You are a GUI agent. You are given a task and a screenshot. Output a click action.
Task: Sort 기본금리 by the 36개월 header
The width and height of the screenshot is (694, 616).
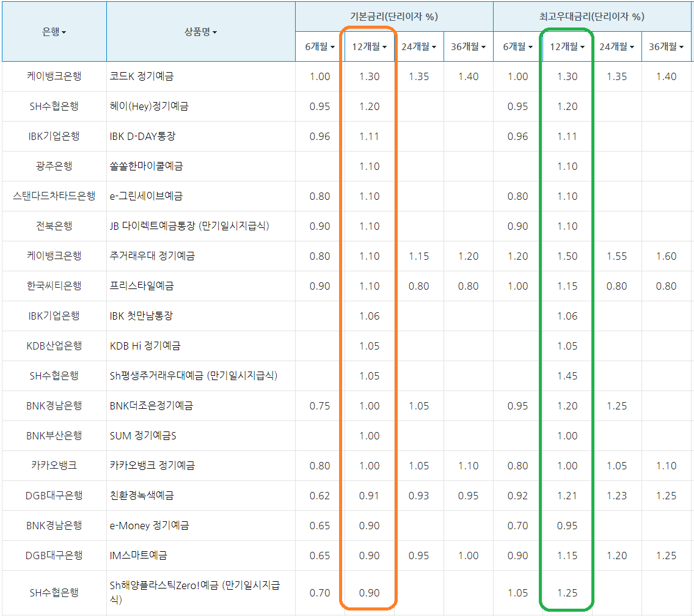pyautogui.click(x=469, y=46)
